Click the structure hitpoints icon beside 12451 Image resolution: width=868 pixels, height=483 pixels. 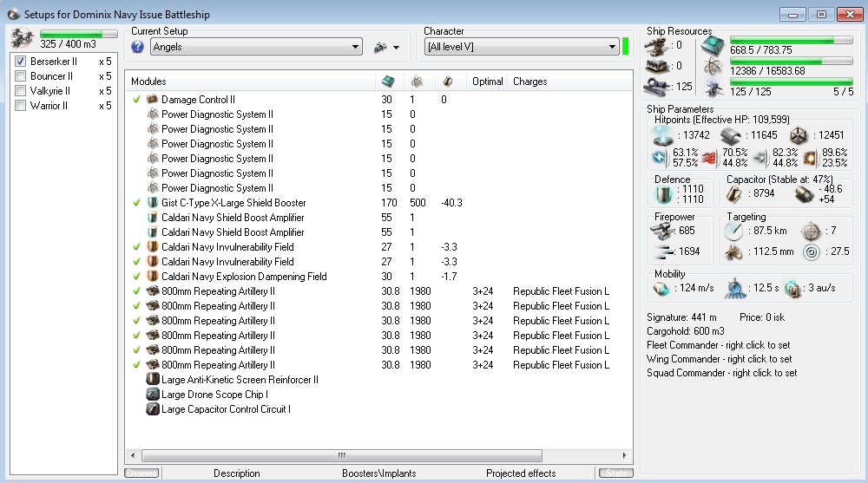[799, 135]
